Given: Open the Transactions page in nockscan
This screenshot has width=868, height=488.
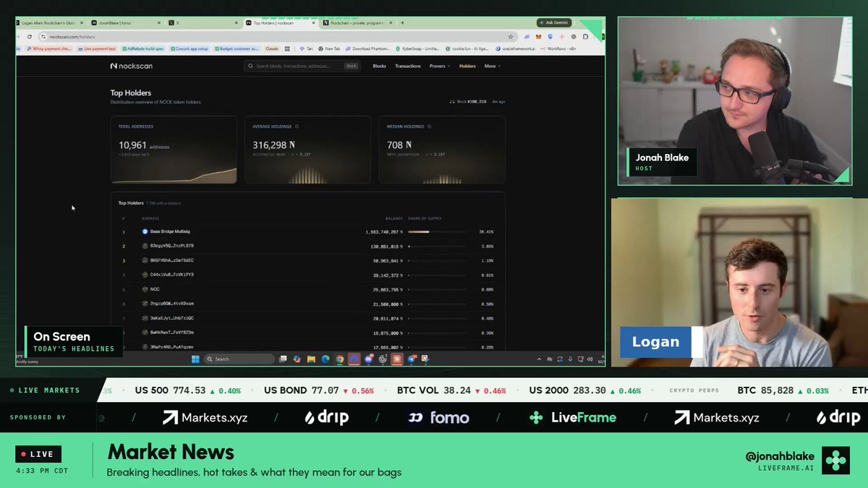Looking at the screenshot, I should click(x=408, y=66).
